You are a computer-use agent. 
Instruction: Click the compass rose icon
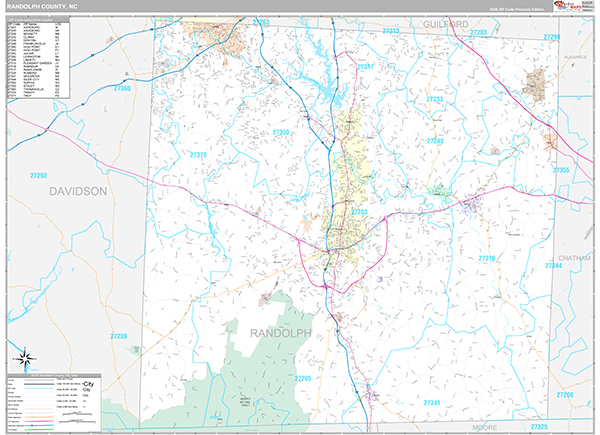[21, 357]
